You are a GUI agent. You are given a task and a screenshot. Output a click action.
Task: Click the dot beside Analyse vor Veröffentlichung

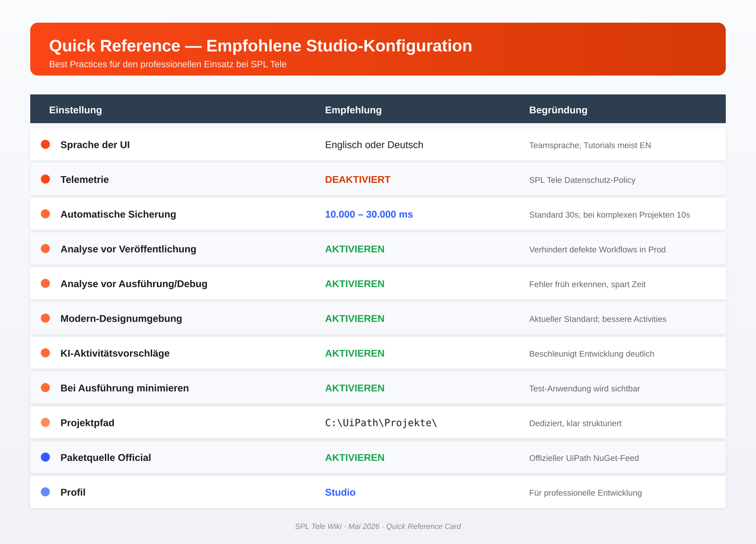(x=45, y=249)
